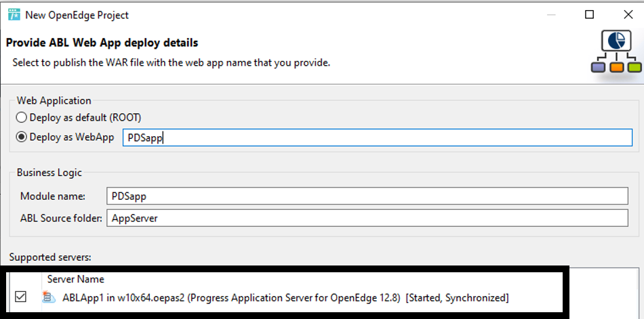Maximize the New OpenEdge Project dialog
This screenshot has height=319, width=644.
click(x=589, y=15)
